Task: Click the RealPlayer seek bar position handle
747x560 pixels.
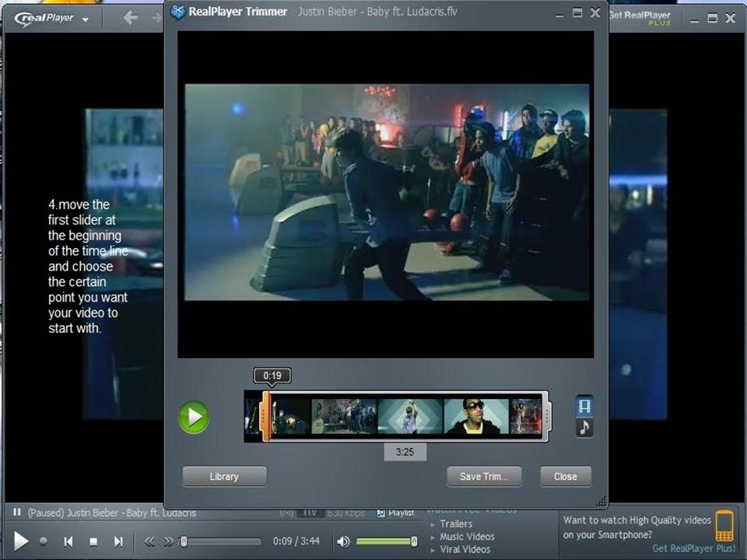Action: click(184, 541)
